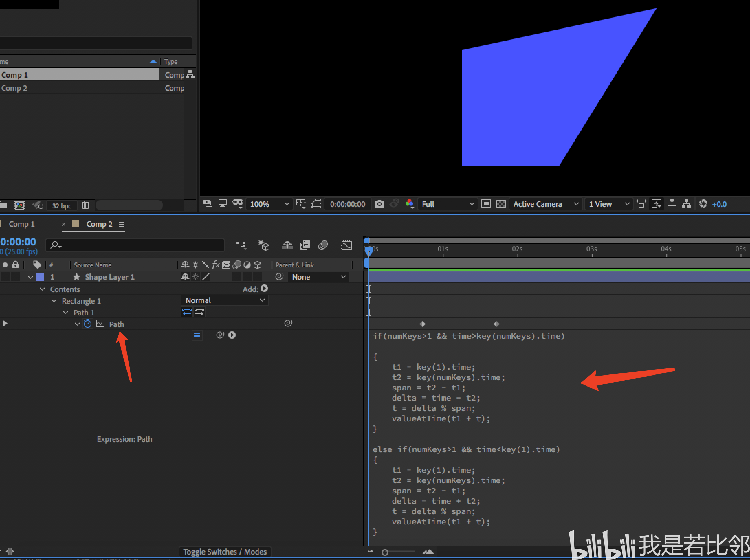
Task: Include Path property in graph editor
Action: click(x=100, y=324)
